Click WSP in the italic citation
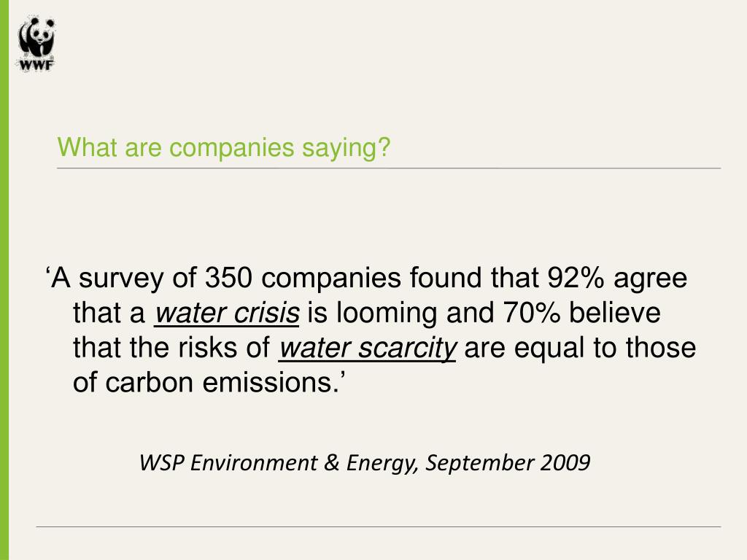 click(x=160, y=463)
